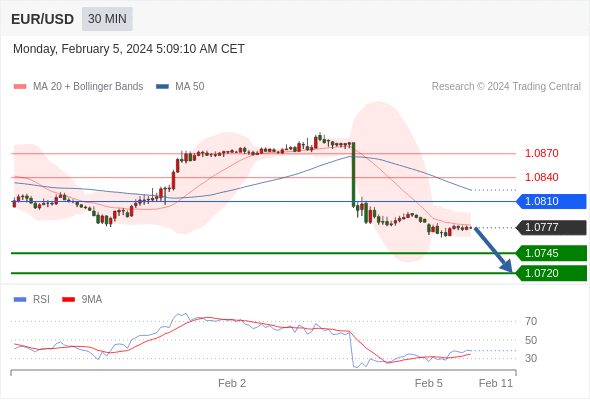Click the Feb 5 date axis label
The image size is (590, 400).
(429, 383)
